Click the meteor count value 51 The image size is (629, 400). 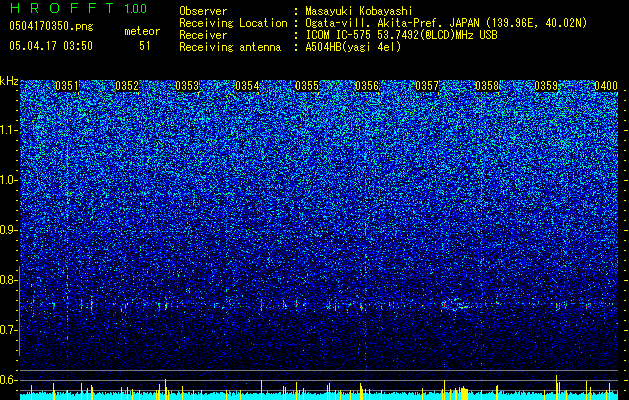point(145,46)
